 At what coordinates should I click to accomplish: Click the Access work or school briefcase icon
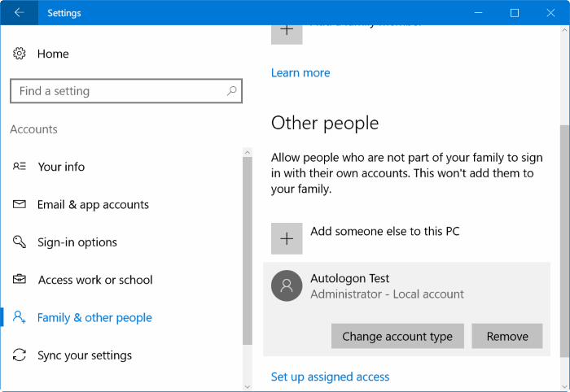coord(20,280)
